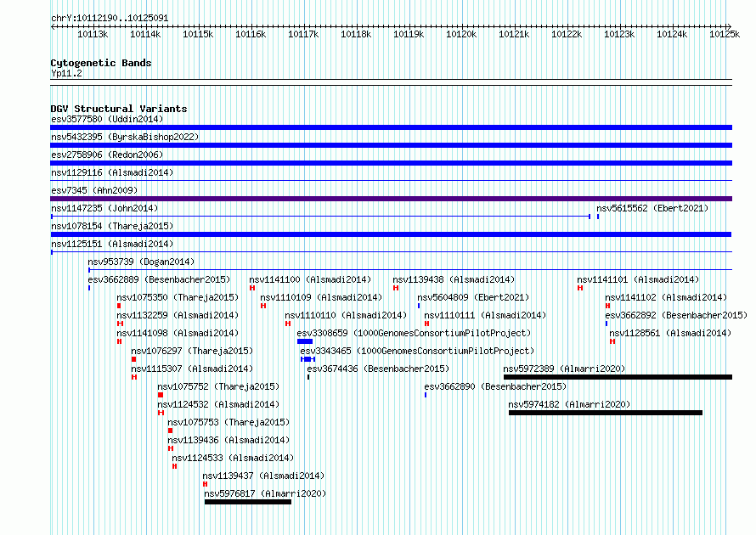756x535 pixels.
Task: Select the nsv1141101 (Alsmadi2014) label
Action: point(638,279)
